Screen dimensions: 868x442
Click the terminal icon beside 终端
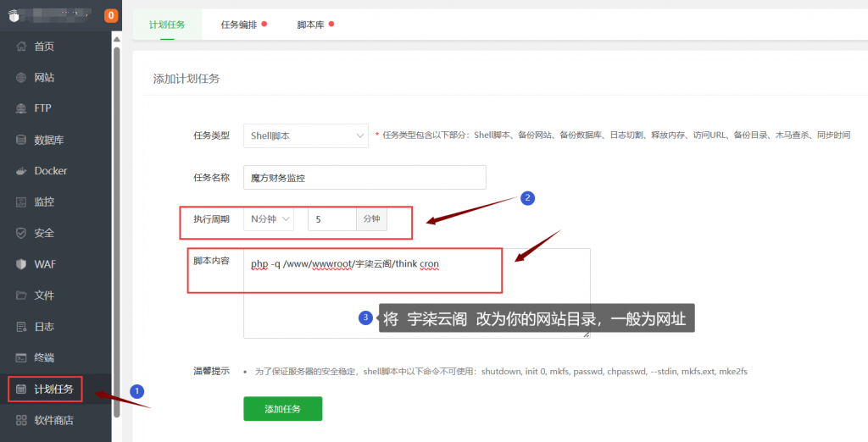click(21, 357)
